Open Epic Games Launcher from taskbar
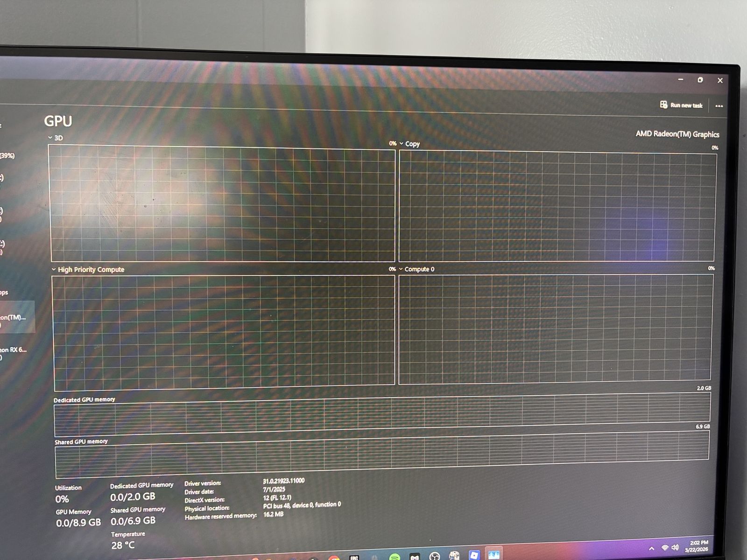 coord(354,557)
